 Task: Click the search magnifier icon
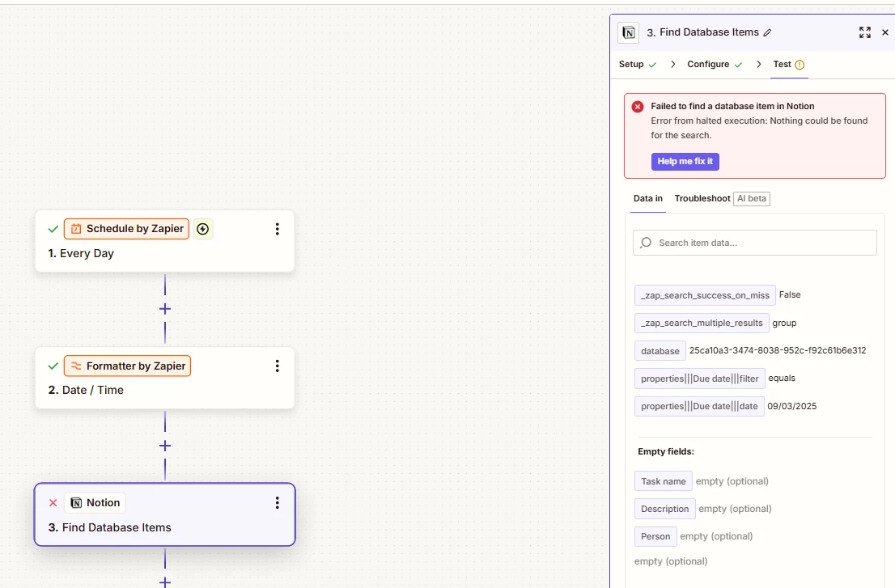coord(646,243)
